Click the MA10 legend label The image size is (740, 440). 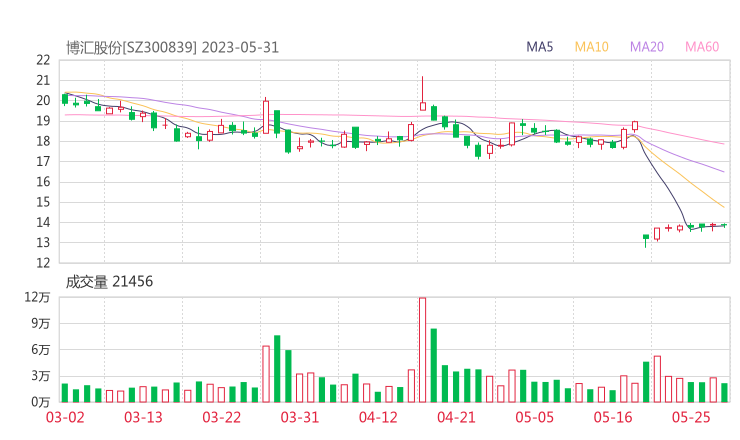coord(591,47)
